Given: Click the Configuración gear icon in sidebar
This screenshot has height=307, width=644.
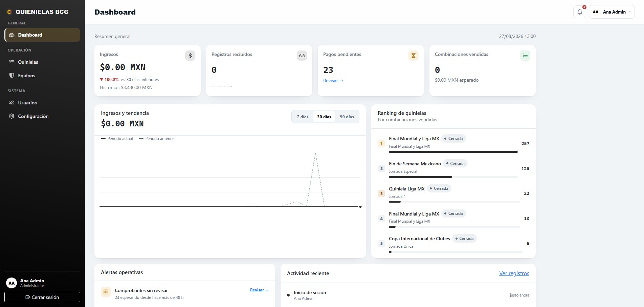Looking at the screenshot, I should click(12, 116).
